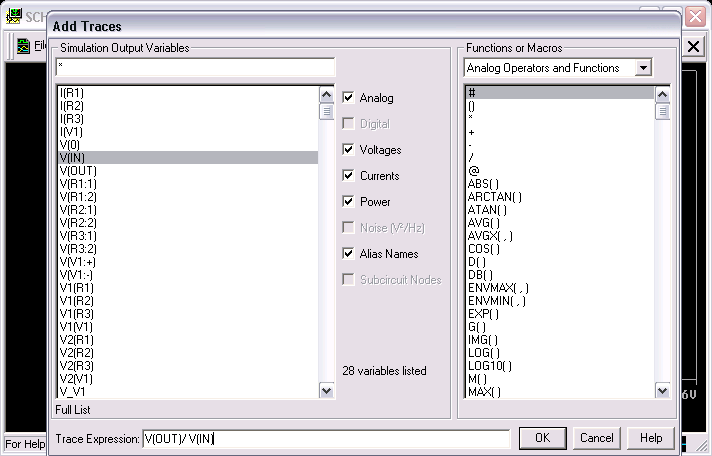Select V(R3:1) in variables list
712x456 pixels.
click(188, 236)
